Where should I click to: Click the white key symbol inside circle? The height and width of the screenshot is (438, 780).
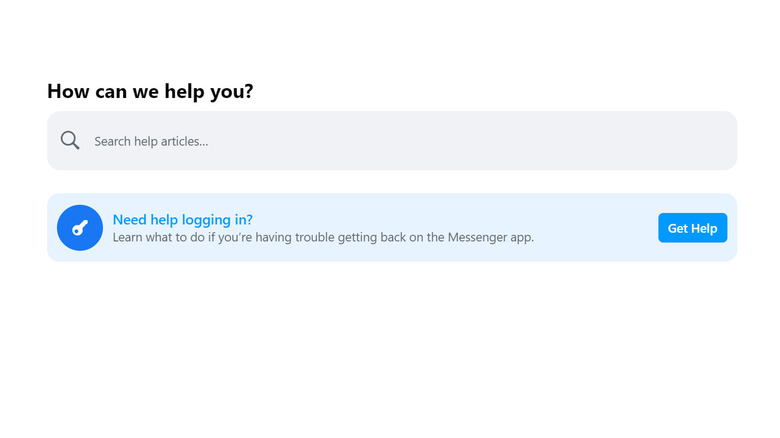click(x=80, y=228)
